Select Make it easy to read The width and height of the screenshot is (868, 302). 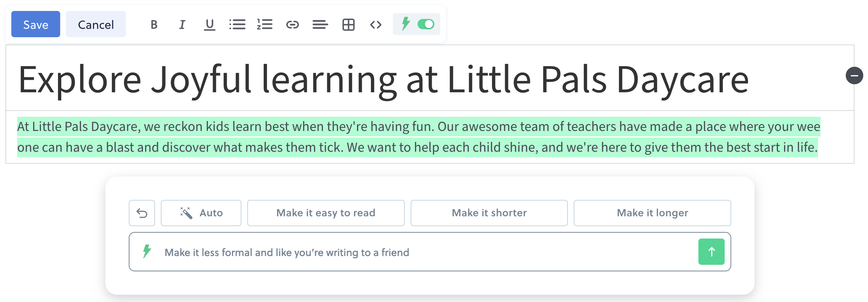(326, 213)
